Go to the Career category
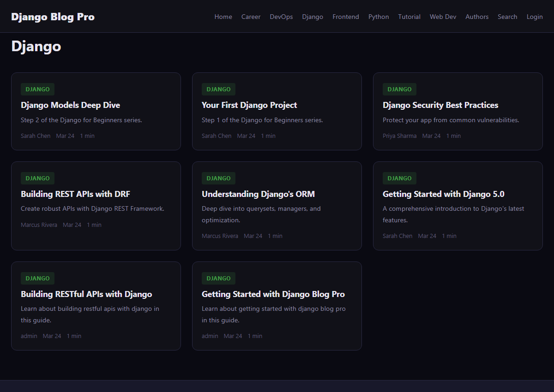This screenshot has width=554, height=392. (x=251, y=17)
